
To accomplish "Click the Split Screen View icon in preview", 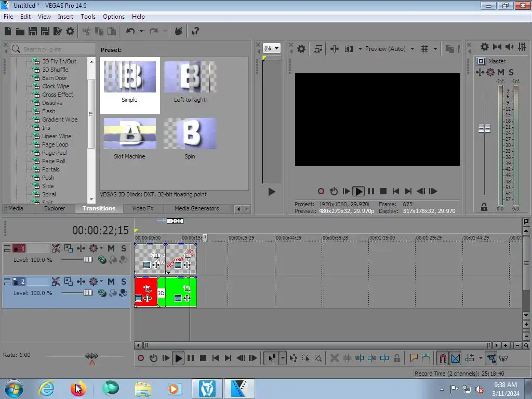I will (349, 49).
